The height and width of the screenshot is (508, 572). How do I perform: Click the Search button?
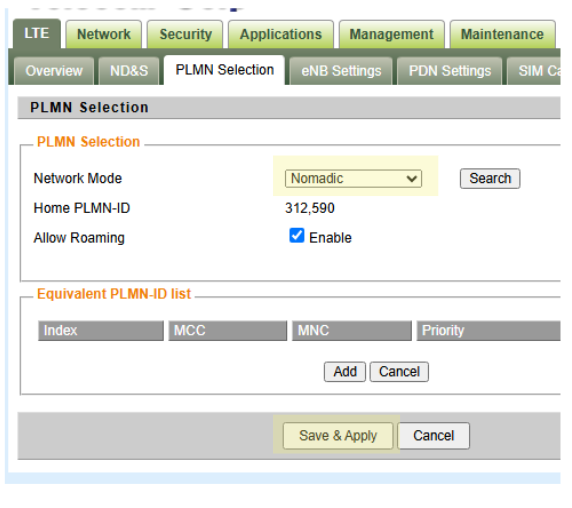click(490, 178)
